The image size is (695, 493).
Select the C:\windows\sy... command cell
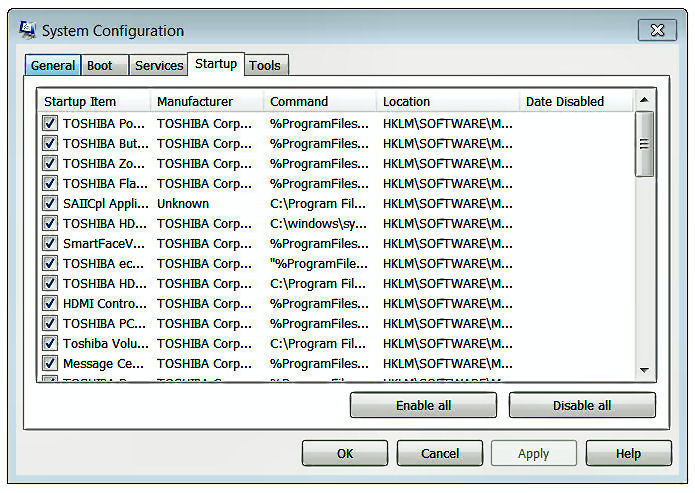[318, 224]
